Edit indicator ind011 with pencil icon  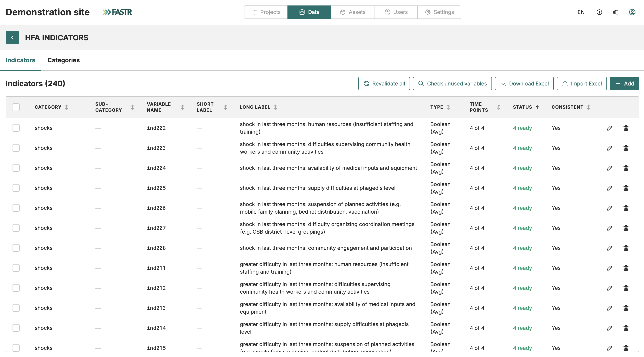click(609, 268)
